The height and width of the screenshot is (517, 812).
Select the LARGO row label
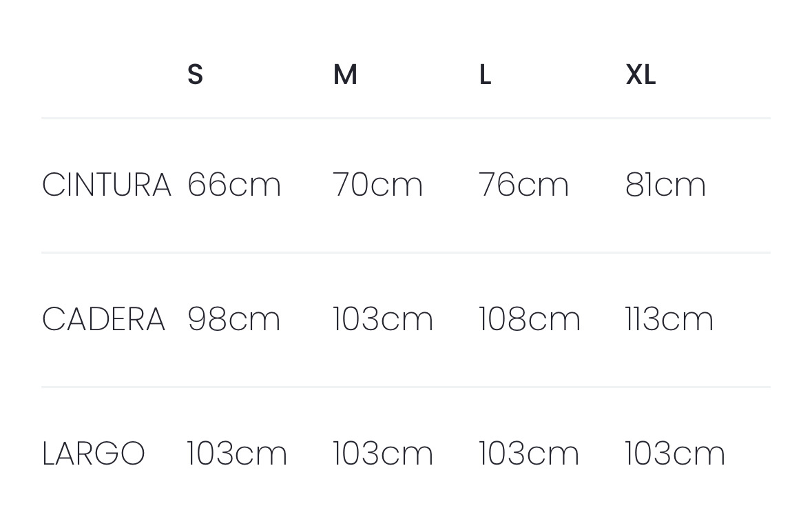click(94, 454)
